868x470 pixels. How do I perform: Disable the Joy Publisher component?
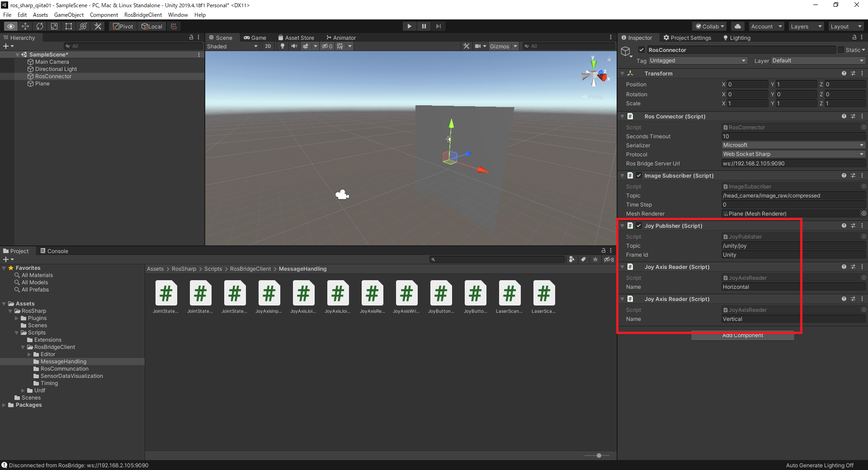pyautogui.click(x=639, y=226)
